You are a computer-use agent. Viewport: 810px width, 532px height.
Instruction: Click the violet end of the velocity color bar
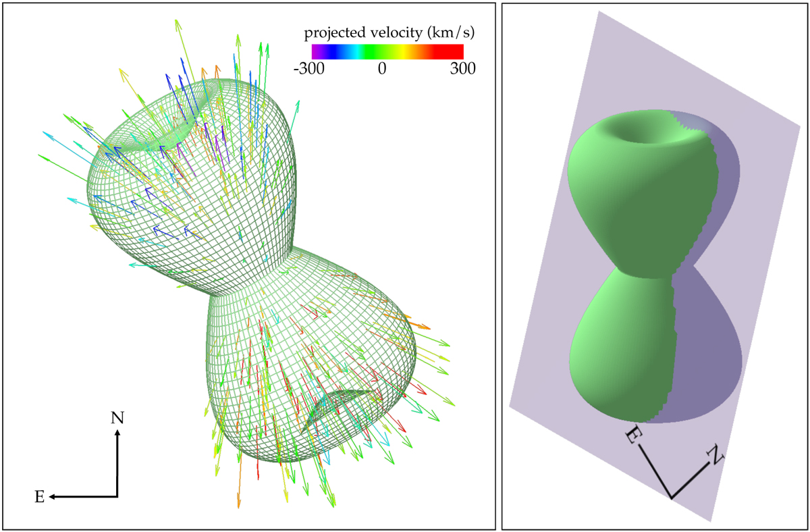click(x=317, y=52)
